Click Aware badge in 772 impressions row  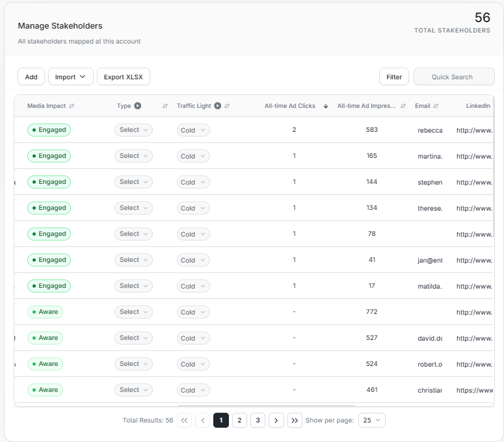tap(45, 312)
